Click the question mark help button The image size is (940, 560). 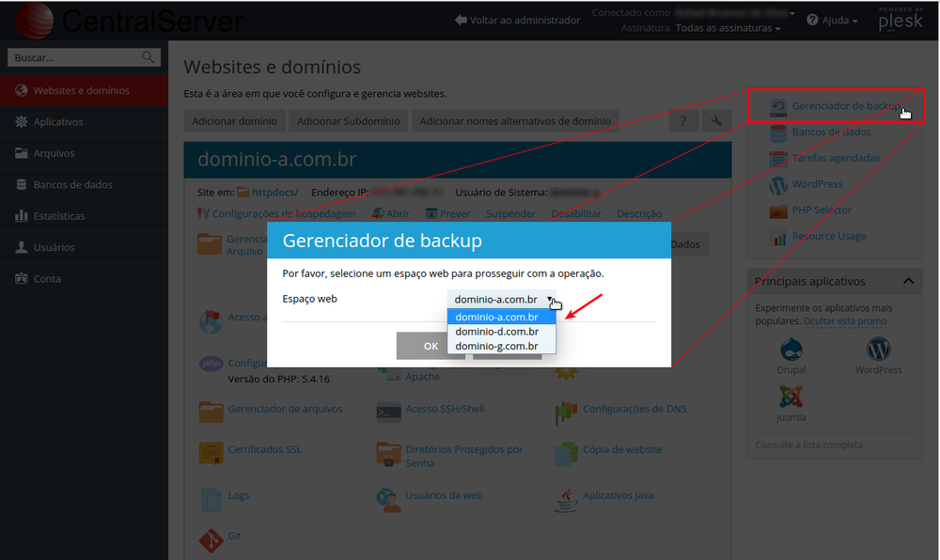(x=683, y=121)
